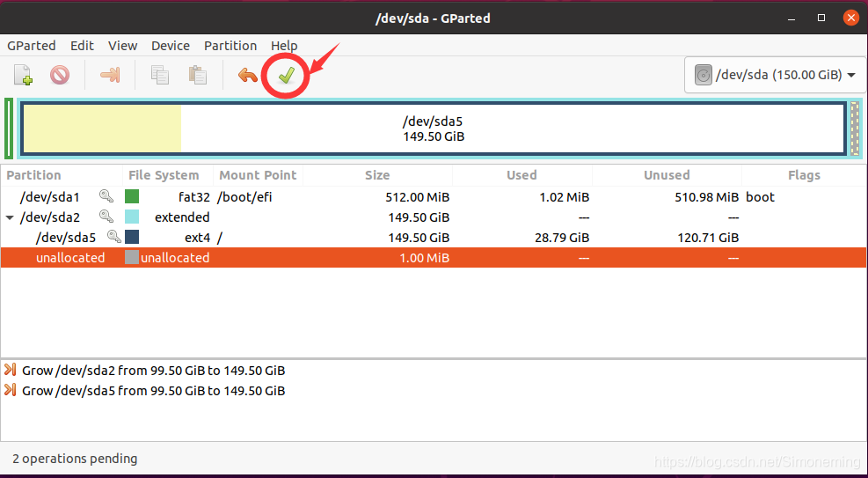The height and width of the screenshot is (478, 868).
Task: Sort by the Flags column header
Action: pyautogui.click(x=805, y=175)
